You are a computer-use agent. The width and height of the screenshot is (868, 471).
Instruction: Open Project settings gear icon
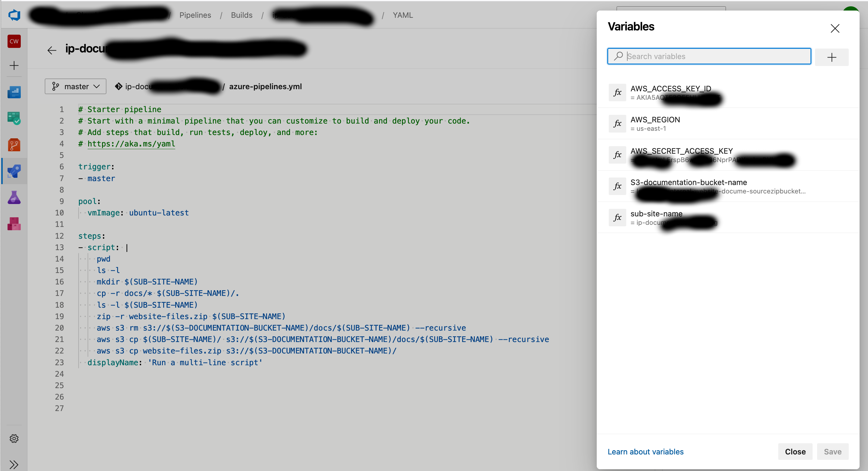tap(14, 438)
